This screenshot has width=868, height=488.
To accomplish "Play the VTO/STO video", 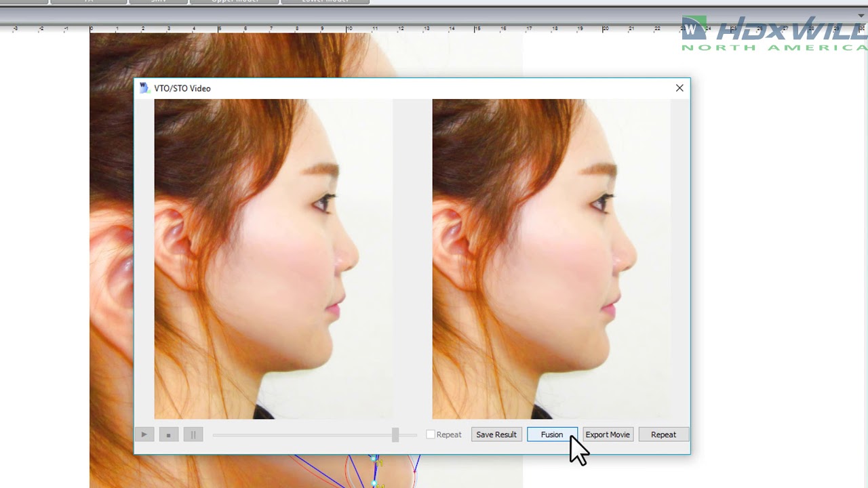I will tap(144, 434).
